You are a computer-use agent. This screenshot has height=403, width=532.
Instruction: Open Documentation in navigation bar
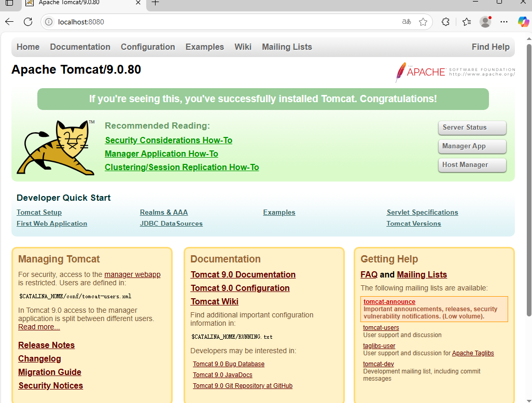coord(80,47)
